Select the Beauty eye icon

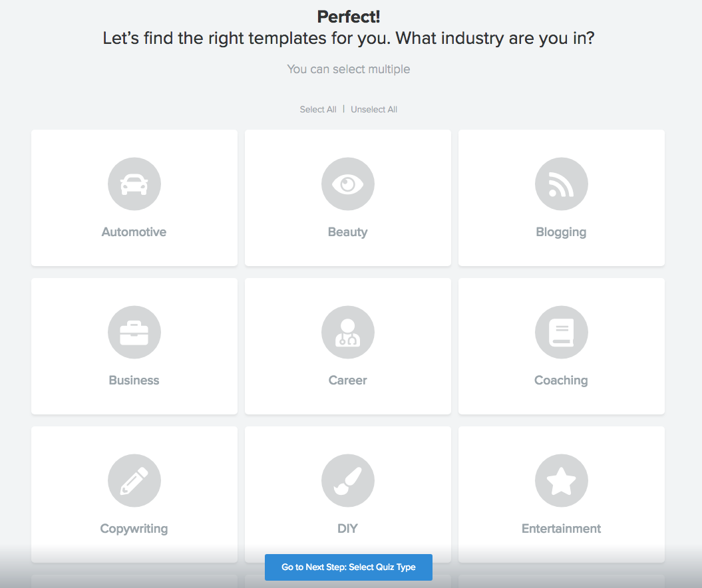[x=348, y=184]
